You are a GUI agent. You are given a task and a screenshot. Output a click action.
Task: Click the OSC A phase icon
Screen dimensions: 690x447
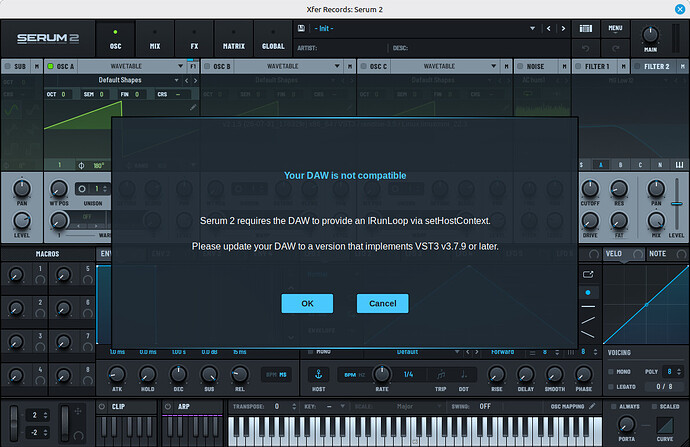pos(81,165)
